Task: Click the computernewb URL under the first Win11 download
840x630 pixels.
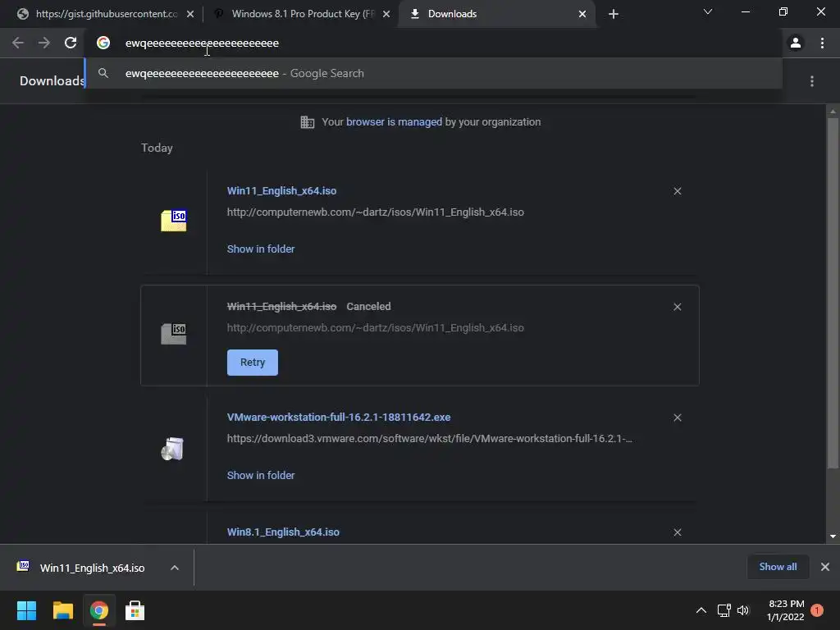Action: point(376,212)
